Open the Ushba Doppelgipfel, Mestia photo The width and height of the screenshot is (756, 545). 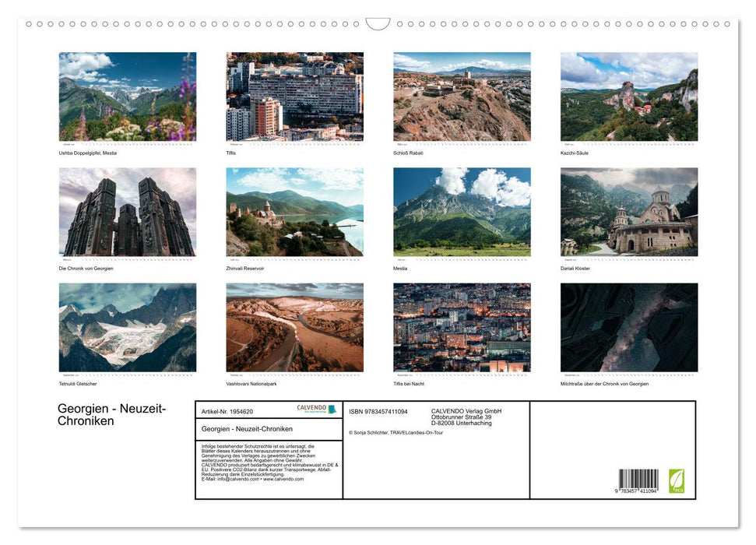pos(128,96)
